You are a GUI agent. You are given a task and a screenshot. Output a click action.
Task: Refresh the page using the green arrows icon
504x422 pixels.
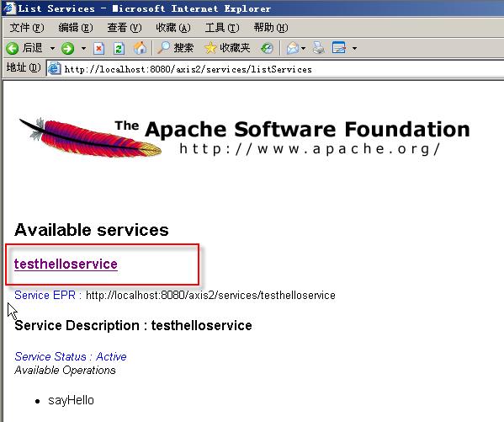click(119, 49)
